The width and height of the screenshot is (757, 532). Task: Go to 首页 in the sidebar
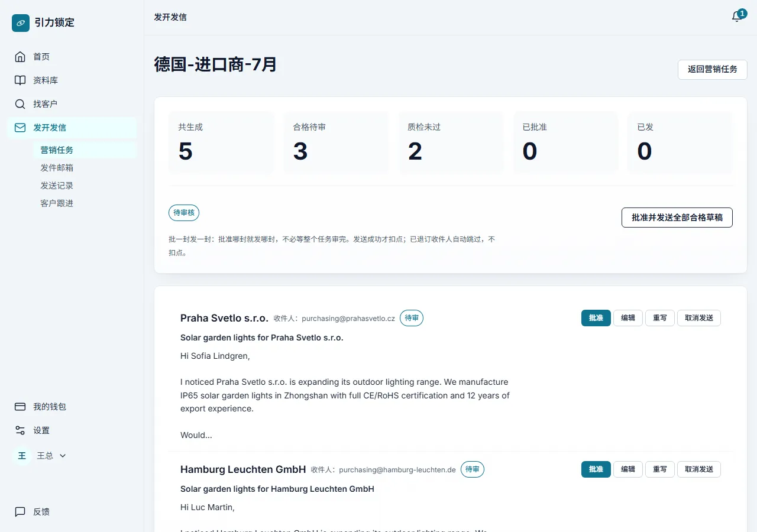coord(72,57)
